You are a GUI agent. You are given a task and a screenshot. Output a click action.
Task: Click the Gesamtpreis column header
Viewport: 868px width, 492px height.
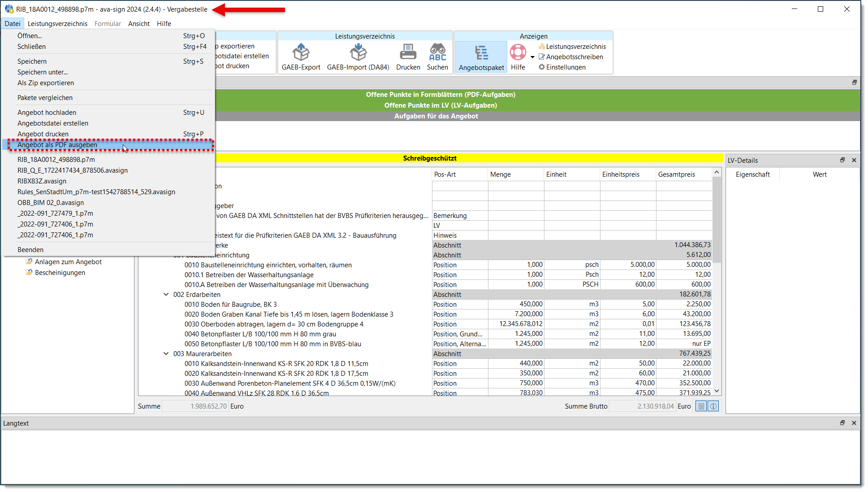click(x=683, y=174)
